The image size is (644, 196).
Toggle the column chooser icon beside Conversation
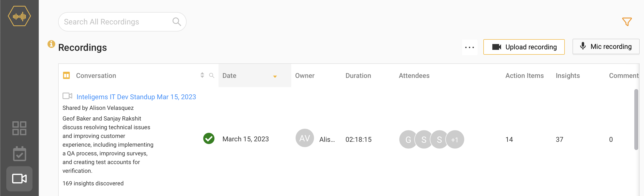point(66,75)
